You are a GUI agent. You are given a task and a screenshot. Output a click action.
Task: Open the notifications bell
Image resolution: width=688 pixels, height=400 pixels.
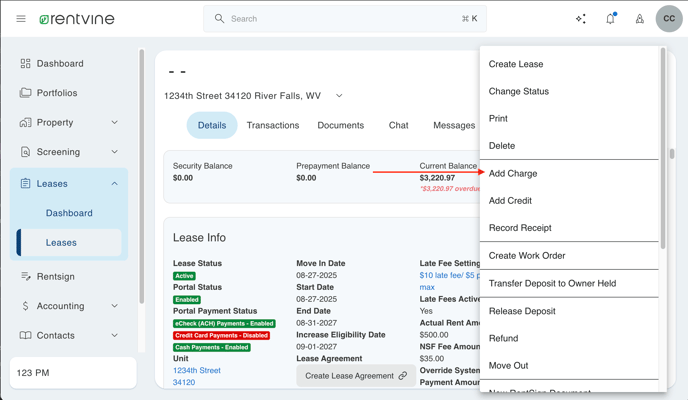coord(610,19)
